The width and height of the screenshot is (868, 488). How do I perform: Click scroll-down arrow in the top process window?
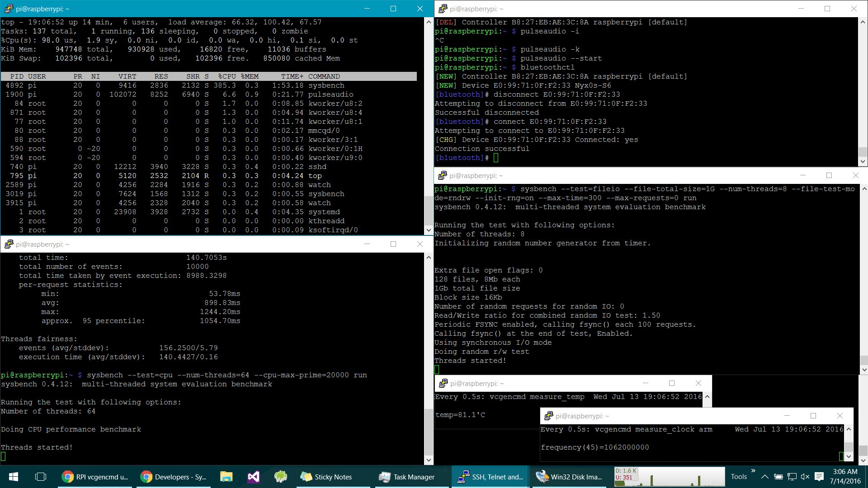(429, 230)
